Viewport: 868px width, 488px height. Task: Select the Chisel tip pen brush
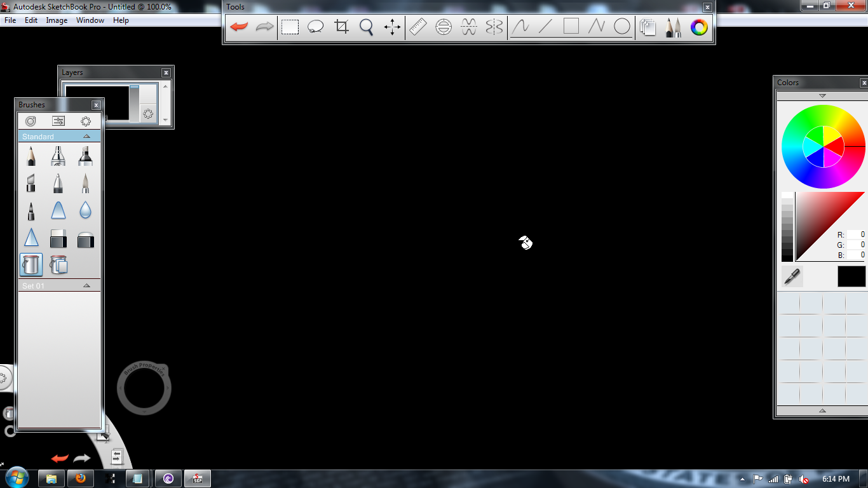(31, 183)
